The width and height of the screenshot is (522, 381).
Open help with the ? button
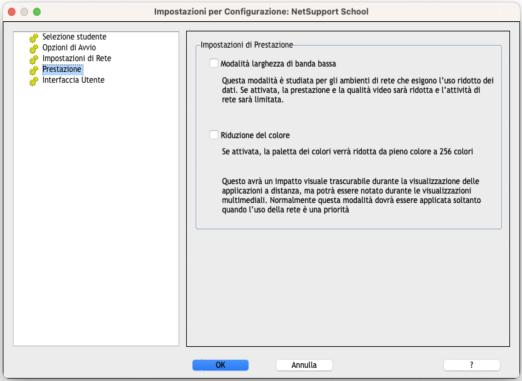pos(472,365)
